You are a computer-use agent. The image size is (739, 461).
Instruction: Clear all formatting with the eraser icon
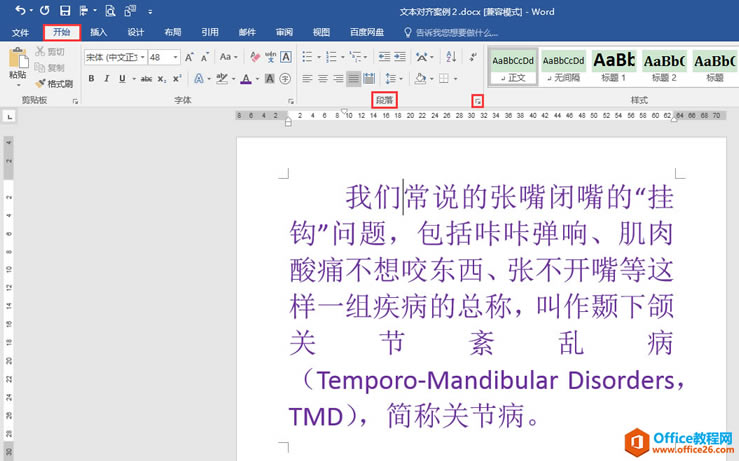[x=255, y=57]
